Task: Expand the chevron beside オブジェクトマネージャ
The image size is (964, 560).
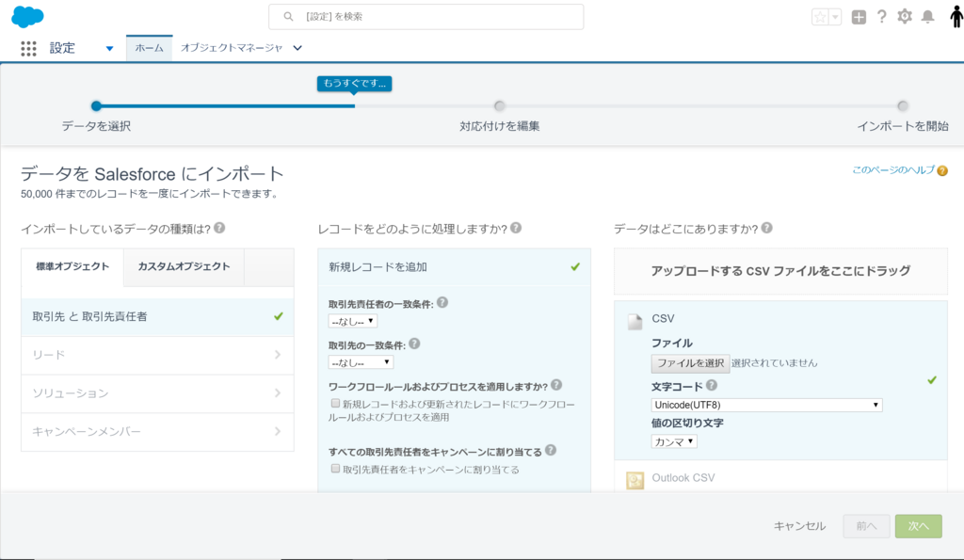Action: coord(297,48)
